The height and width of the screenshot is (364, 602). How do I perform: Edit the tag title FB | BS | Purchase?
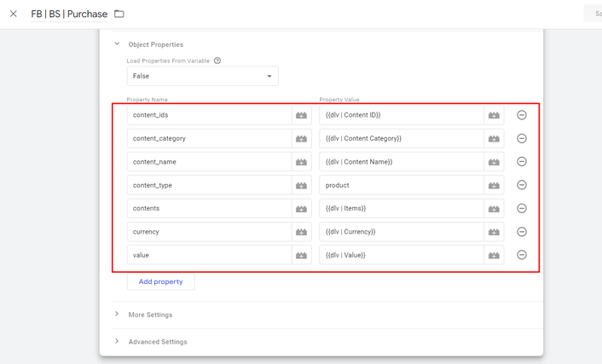click(69, 14)
